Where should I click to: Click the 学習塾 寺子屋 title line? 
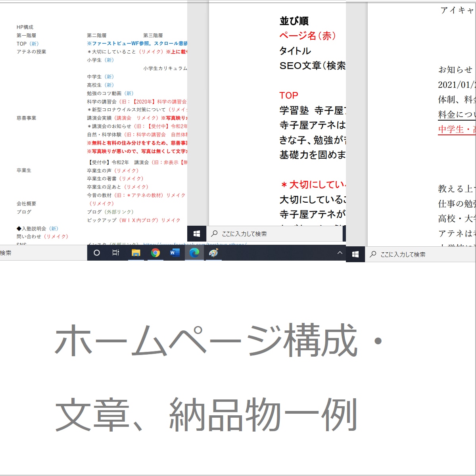313,110
